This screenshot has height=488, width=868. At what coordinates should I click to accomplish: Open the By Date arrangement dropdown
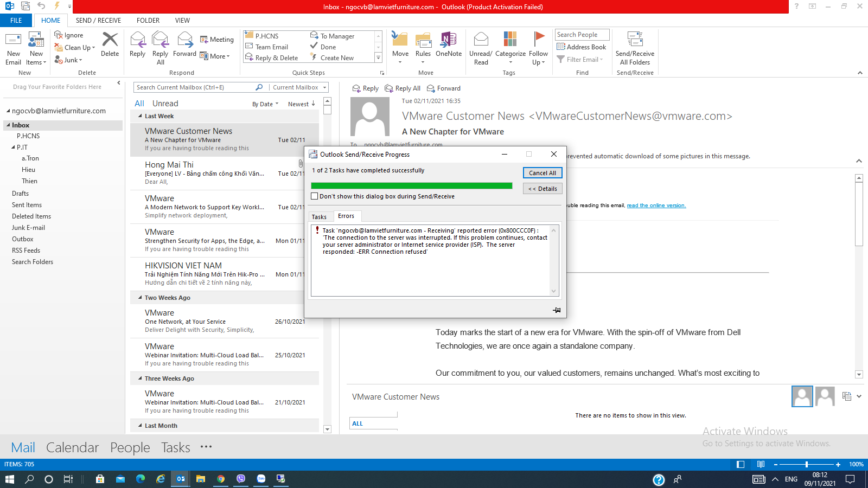265,104
